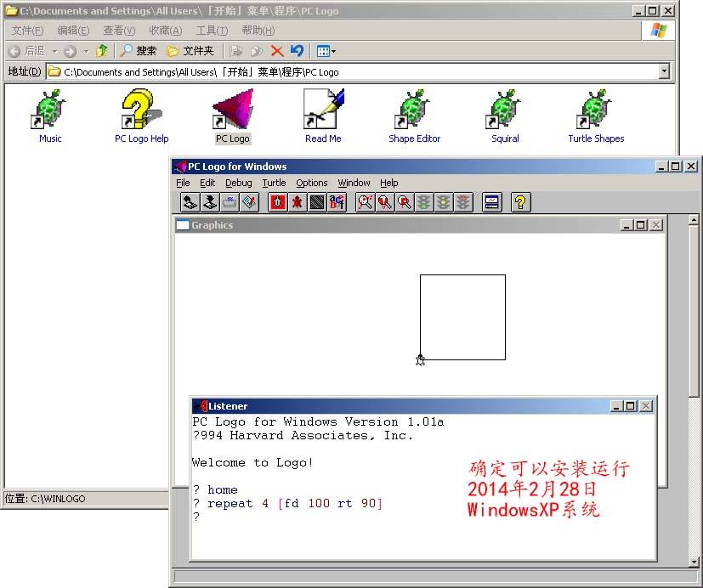
Task: Open the Debug menu in PC Logo
Action: pyautogui.click(x=238, y=183)
